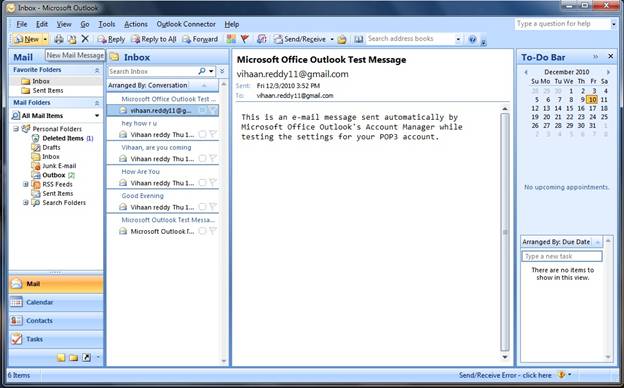Expand the RSS Feeds tree node

tap(25, 184)
